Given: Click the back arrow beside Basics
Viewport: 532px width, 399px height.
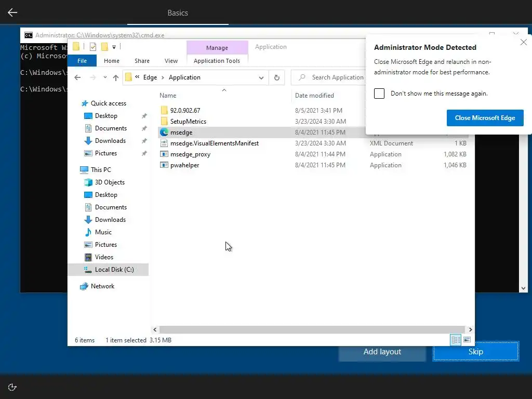Looking at the screenshot, I should 12,12.
